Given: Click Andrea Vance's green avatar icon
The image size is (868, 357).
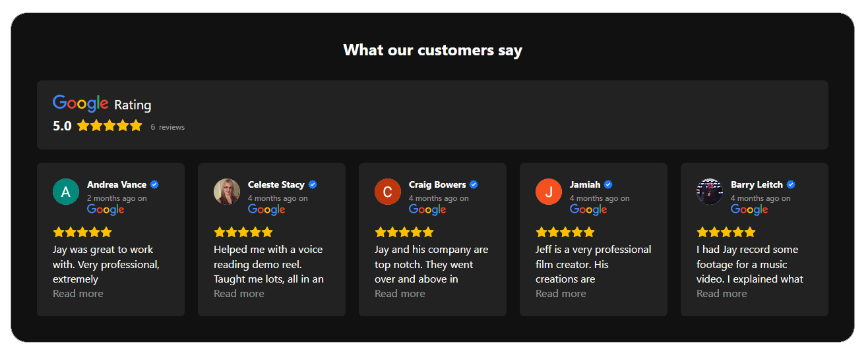Looking at the screenshot, I should coord(66,192).
